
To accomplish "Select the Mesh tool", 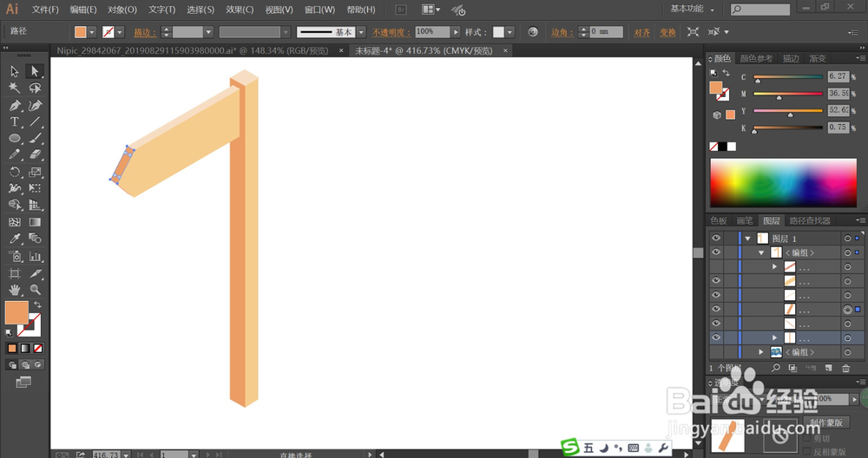I will click(15, 222).
